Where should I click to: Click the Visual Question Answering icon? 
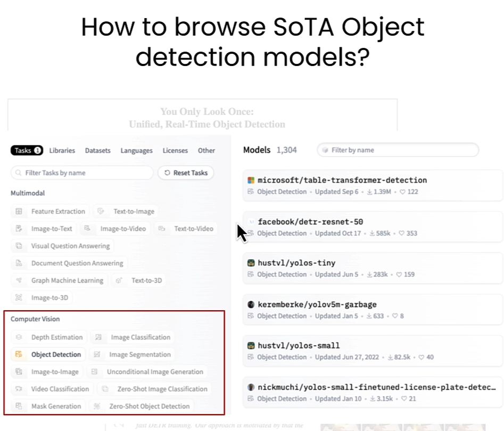click(x=19, y=246)
